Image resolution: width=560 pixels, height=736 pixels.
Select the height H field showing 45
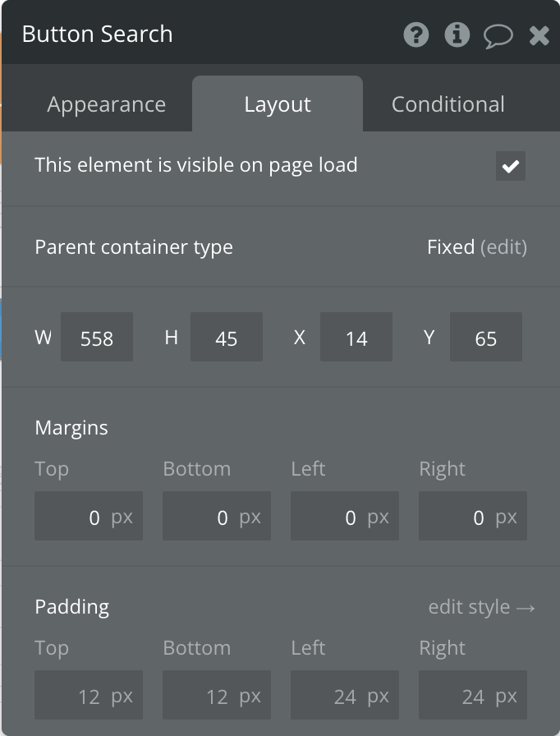[x=227, y=337]
